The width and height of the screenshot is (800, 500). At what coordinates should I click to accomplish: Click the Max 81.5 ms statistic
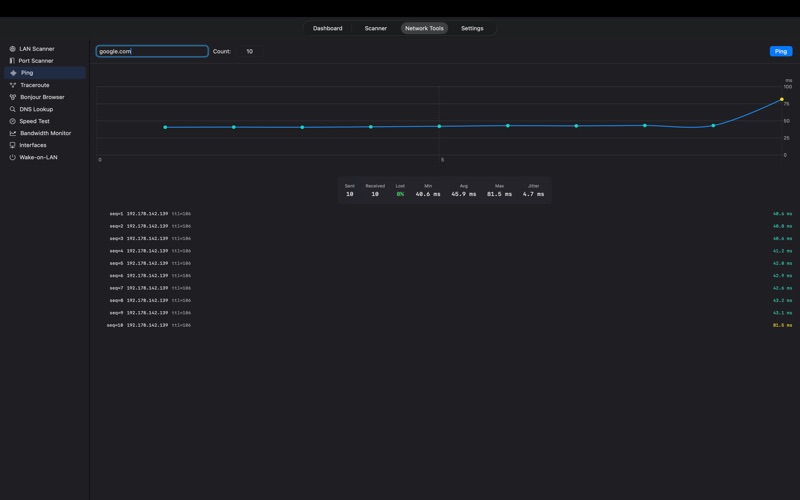[499, 194]
